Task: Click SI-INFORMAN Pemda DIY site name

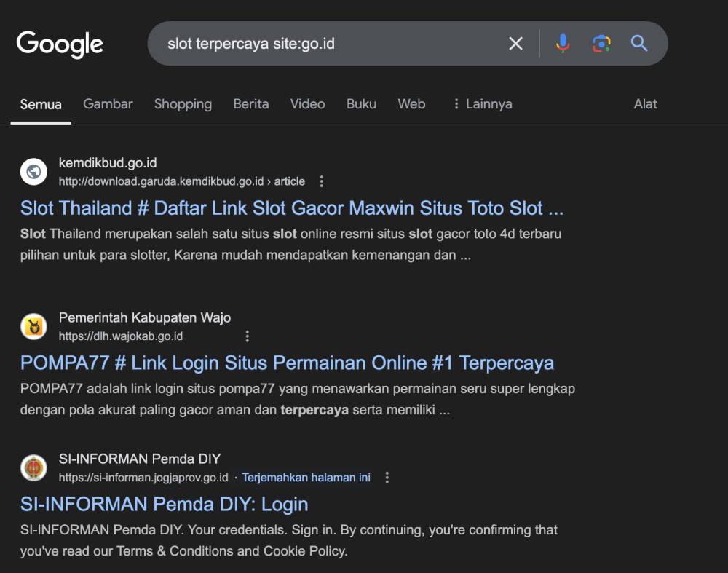Action: tap(139, 459)
